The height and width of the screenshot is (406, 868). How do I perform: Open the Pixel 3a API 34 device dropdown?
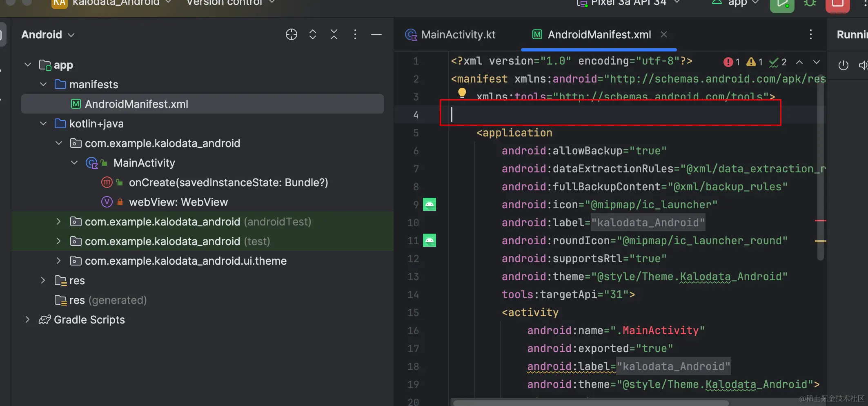[x=628, y=3]
